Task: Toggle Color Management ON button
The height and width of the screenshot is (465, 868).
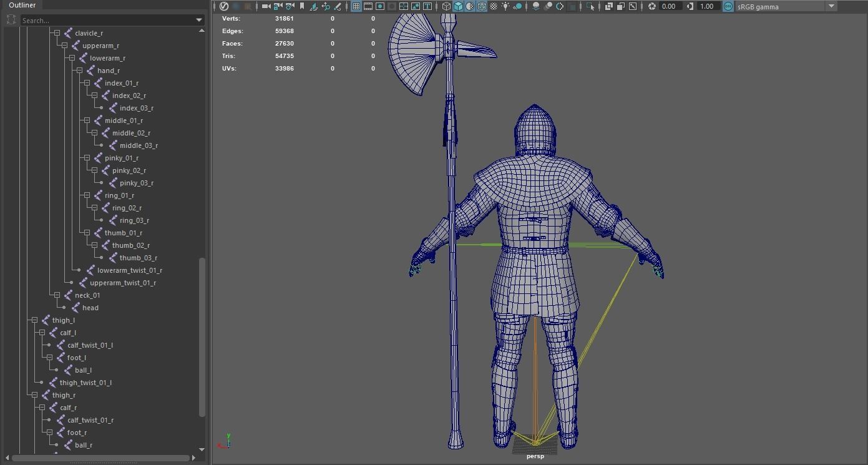Action: click(x=728, y=6)
